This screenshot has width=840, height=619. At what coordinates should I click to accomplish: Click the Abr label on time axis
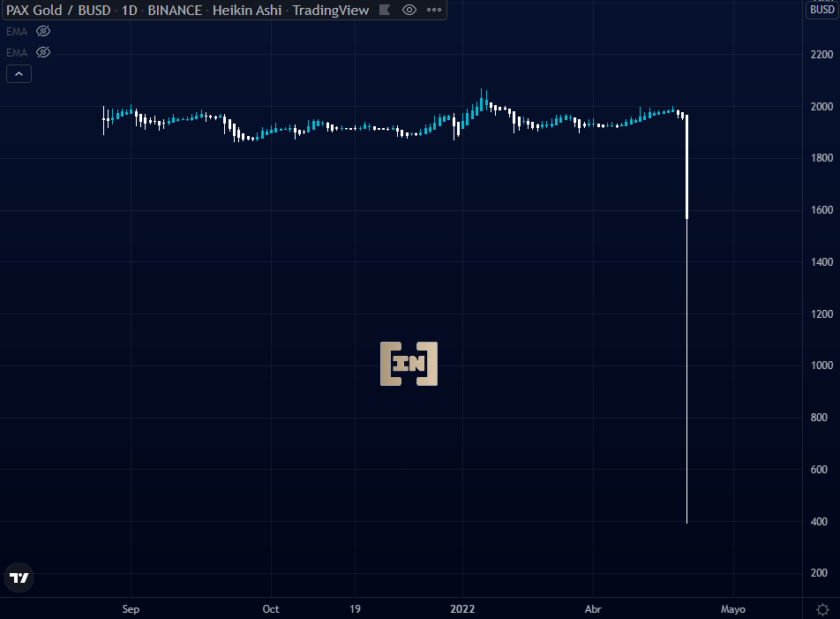point(593,609)
